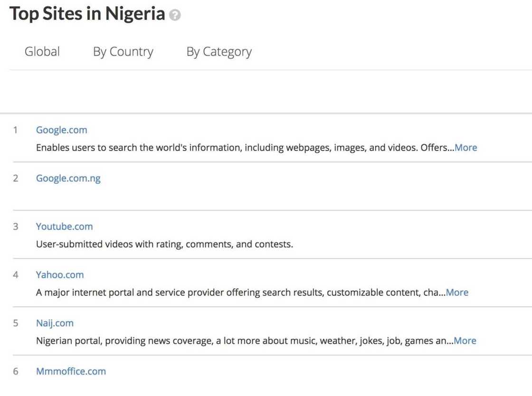Click rank number 6 beside Mmmoffice.com
Screen dimensions: 532x396
[x=15, y=371]
